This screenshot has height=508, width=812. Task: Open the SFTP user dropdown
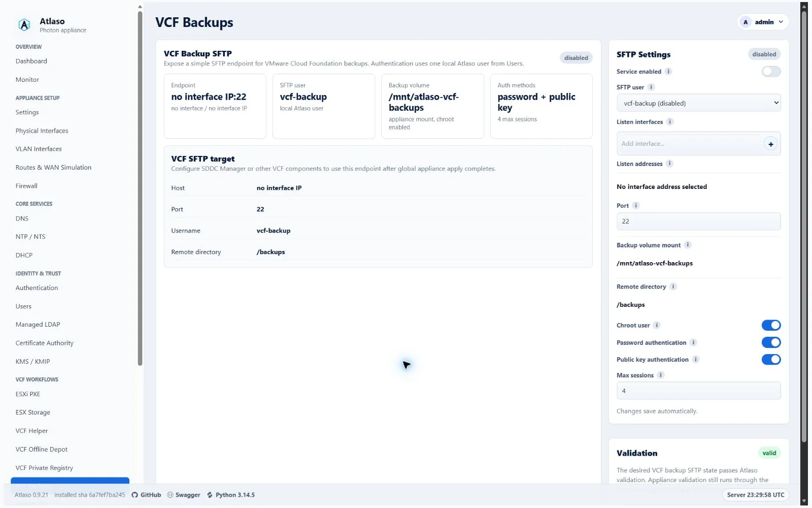point(698,103)
